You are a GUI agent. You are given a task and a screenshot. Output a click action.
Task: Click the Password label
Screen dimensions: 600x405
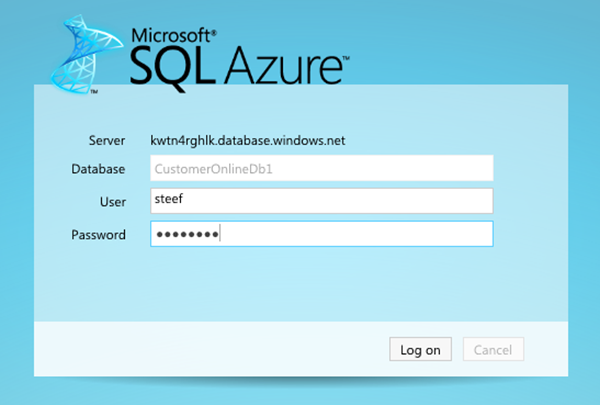point(98,235)
